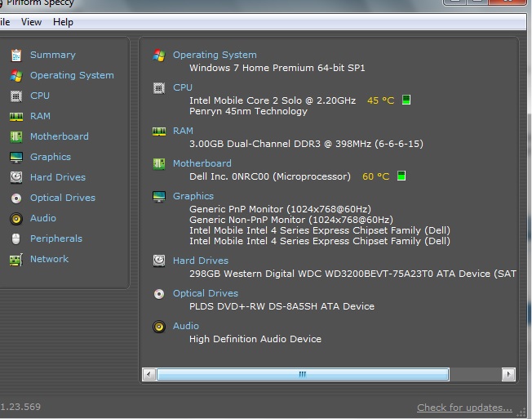The width and height of the screenshot is (532, 419).
Task: Click the 60 °C motherboard temperature value
Action: [375, 176]
